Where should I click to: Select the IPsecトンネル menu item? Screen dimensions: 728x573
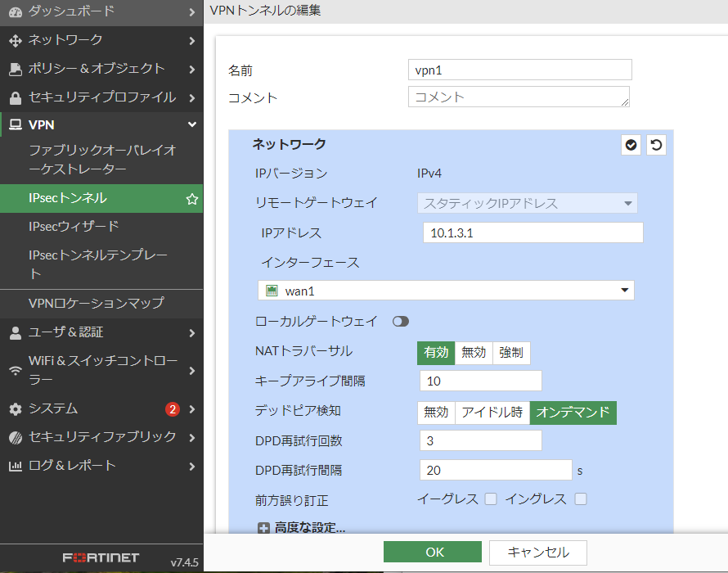point(101,198)
